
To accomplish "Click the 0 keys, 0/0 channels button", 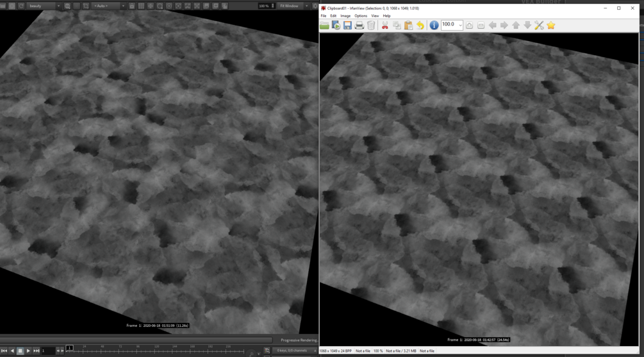I will (294, 351).
